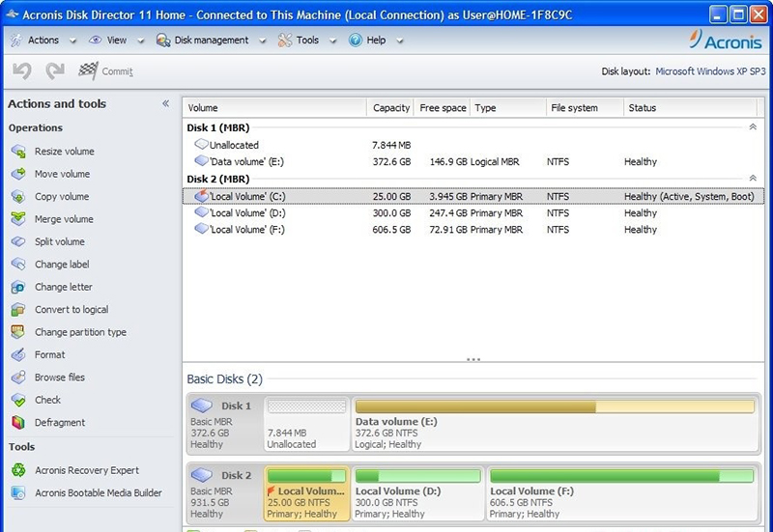The width and height of the screenshot is (773, 532).
Task: Click the Resize volume icon
Action: pyautogui.click(x=18, y=152)
